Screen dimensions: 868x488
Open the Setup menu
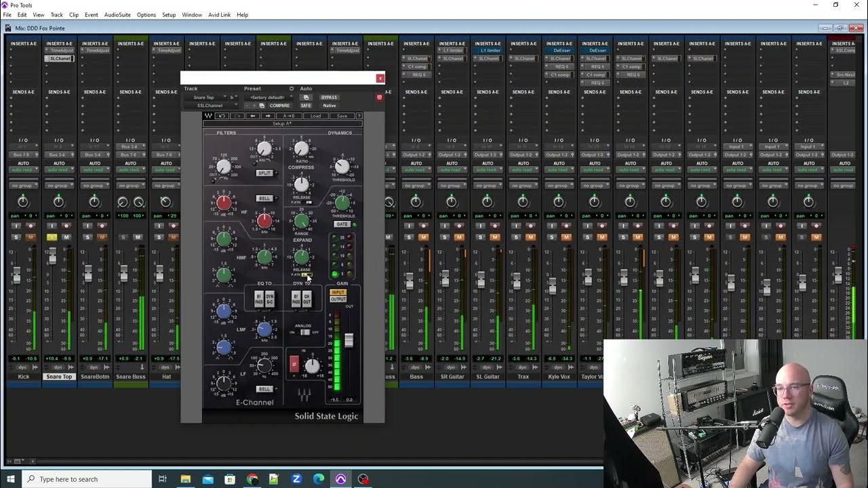click(x=169, y=14)
